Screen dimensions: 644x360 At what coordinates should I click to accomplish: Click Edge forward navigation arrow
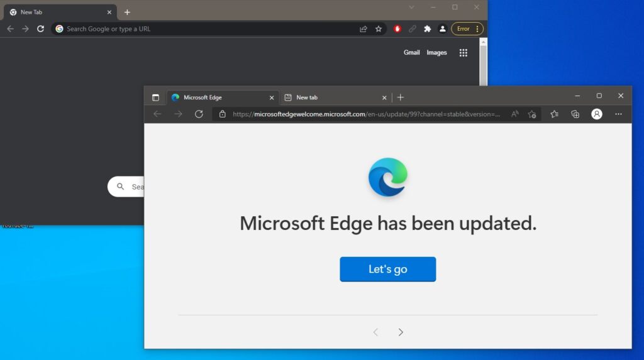coord(178,114)
